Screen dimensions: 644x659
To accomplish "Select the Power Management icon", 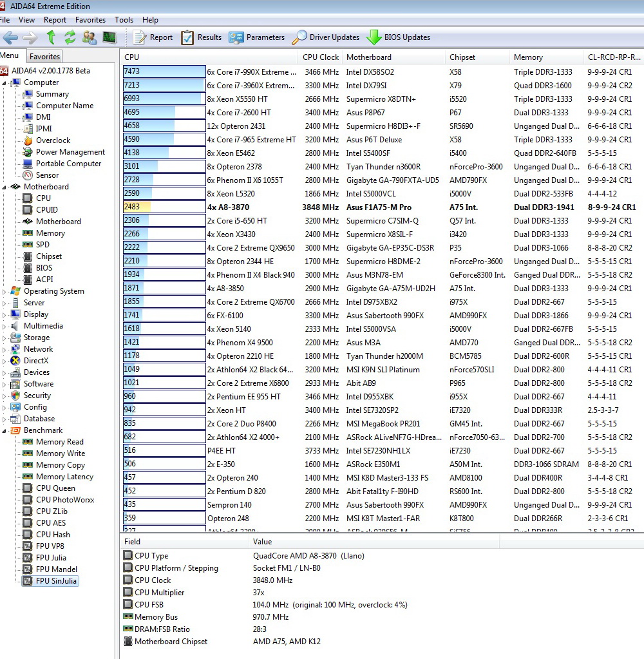I will coord(28,152).
